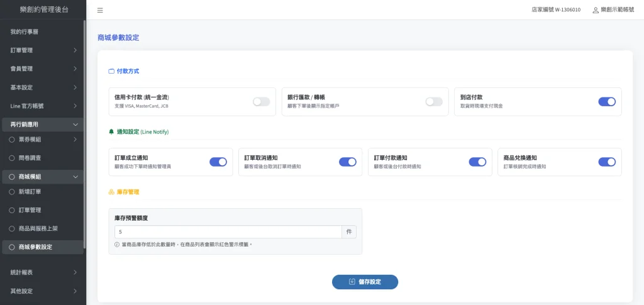Enable the 信用卡付款 credit card toggle
Viewport: 644px width, 305px height.
coord(261,102)
